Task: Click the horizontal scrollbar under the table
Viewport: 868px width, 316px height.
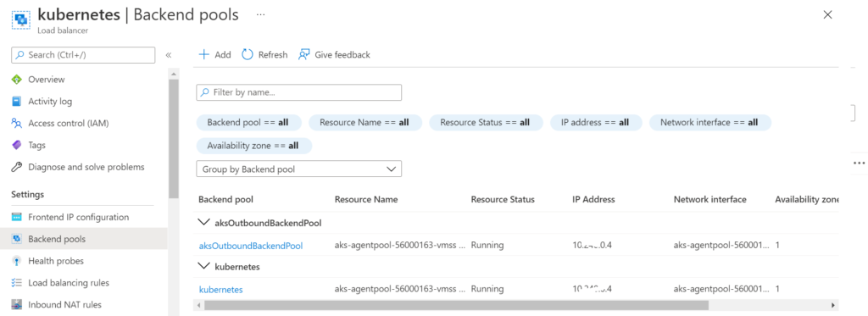Action: click(x=456, y=305)
